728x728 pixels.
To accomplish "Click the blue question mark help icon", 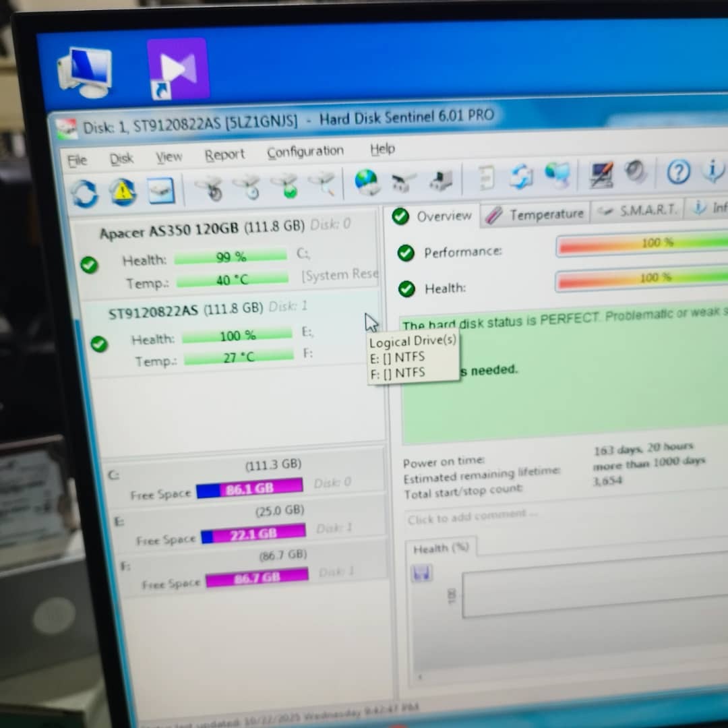I will (678, 173).
